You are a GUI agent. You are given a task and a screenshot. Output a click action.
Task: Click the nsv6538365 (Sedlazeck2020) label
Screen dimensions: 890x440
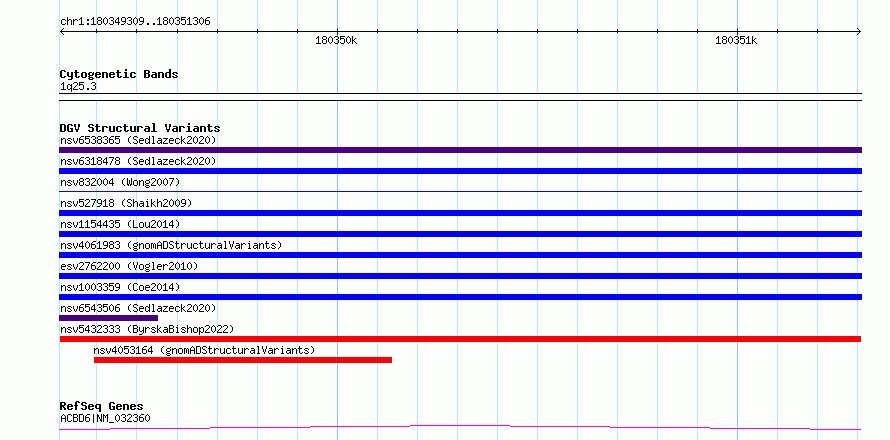138,140
